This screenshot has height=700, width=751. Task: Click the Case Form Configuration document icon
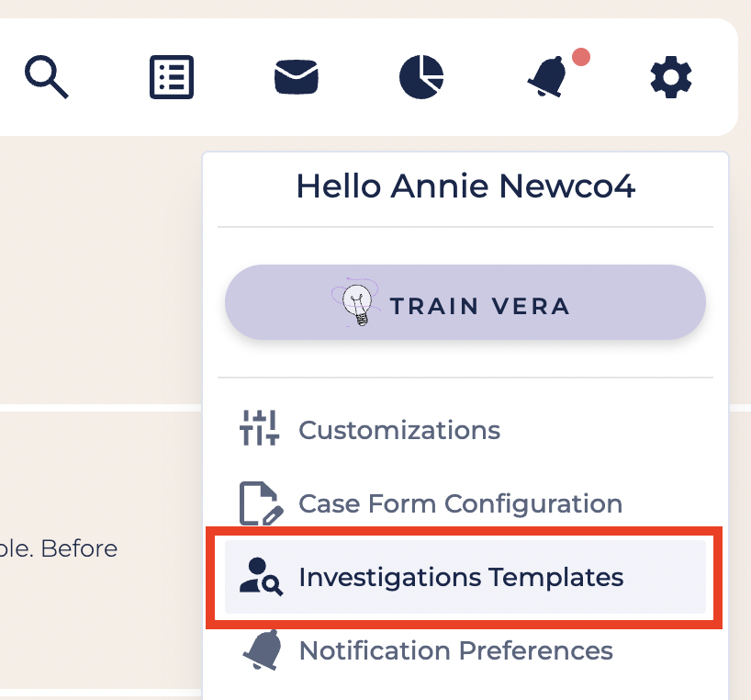click(261, 503)
